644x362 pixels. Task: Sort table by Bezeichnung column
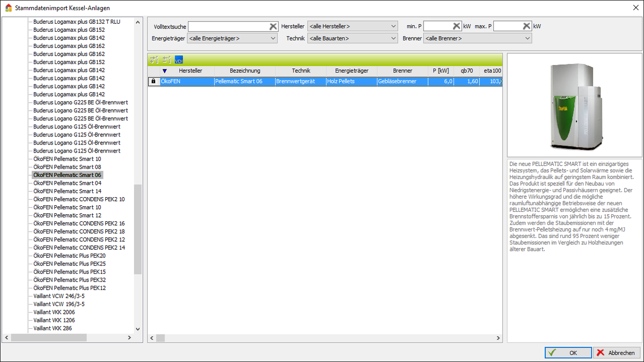click(245, 71)
